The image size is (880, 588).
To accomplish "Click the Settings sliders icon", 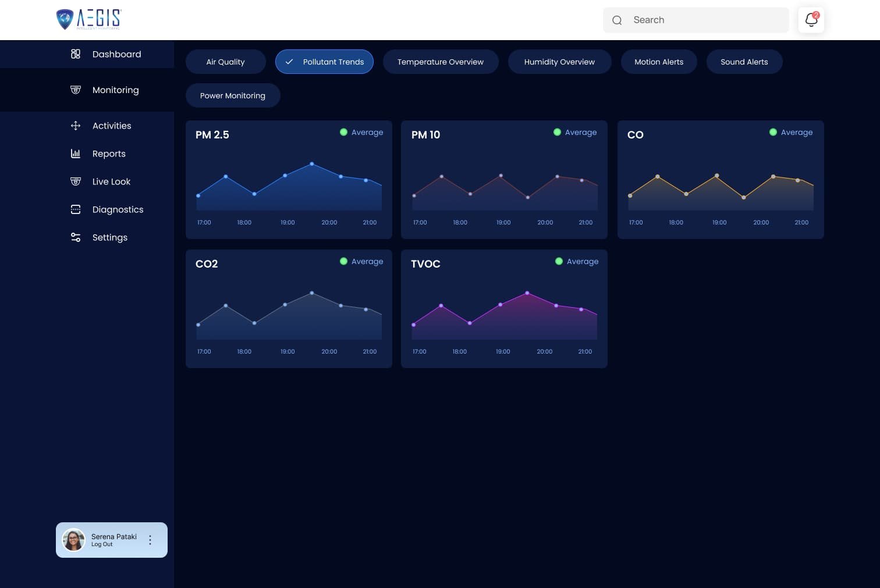I will tap(76, 237).
